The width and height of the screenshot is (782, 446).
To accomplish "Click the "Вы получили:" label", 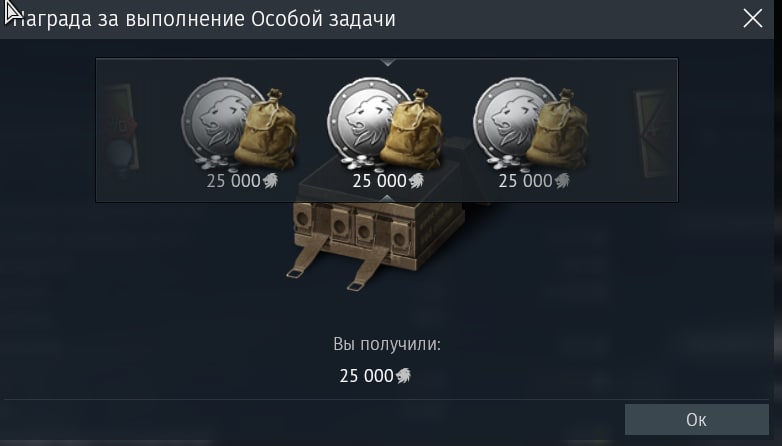I will coord(387,344).
